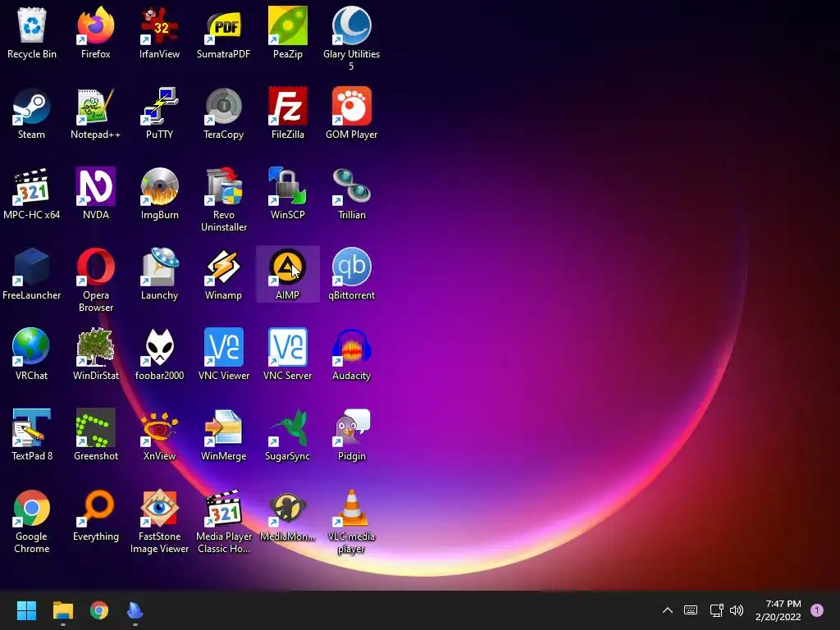The width and height of the screenshot is (840, 630).
Task: Open the Recycle Bin desktop icon
Action: click(x=32, y=25)
